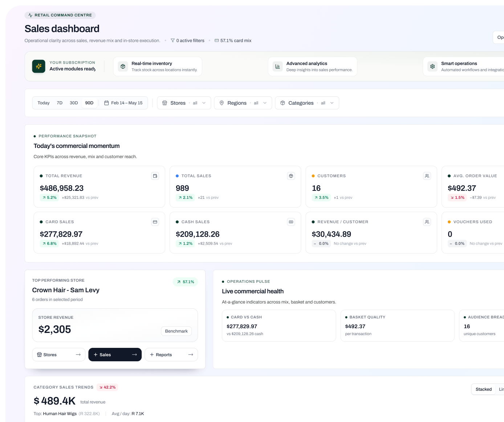Viewport: 504px width, 422px height.
Task: Switch the chart to Stacked view
Action: pyautogui.click(x=484, y=389)
